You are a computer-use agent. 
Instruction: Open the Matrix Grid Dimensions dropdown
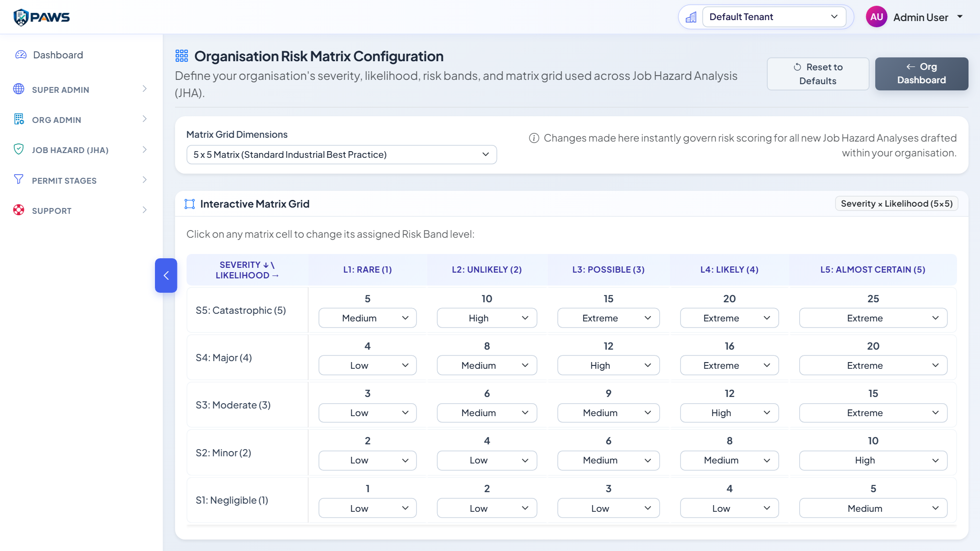point(341,154)
